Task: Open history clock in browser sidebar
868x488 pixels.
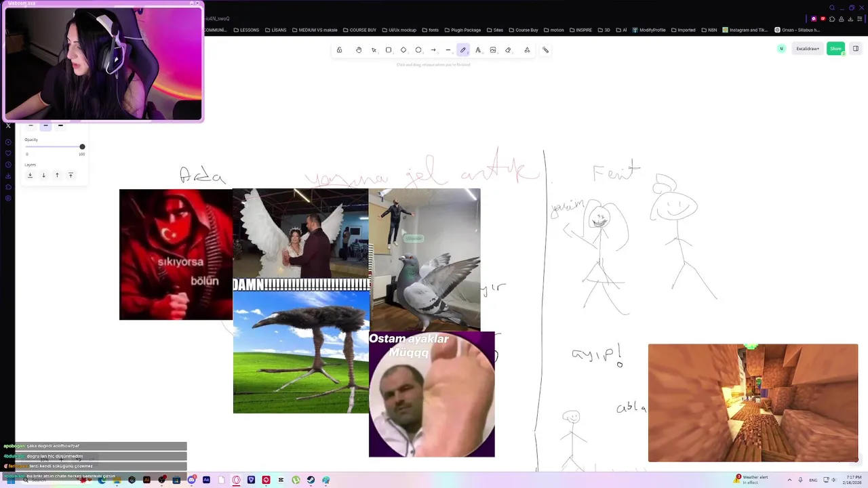Action: click(x=8, y=165)
